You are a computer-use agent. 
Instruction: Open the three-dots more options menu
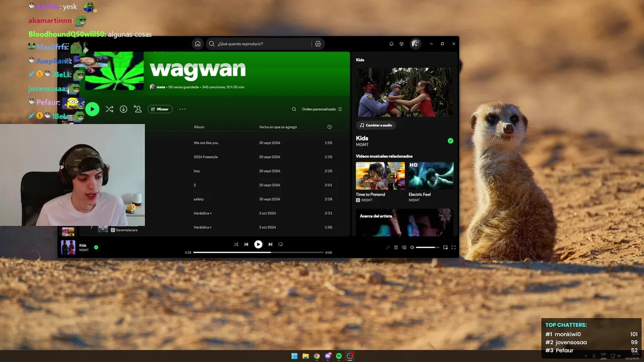coord(183,109)
